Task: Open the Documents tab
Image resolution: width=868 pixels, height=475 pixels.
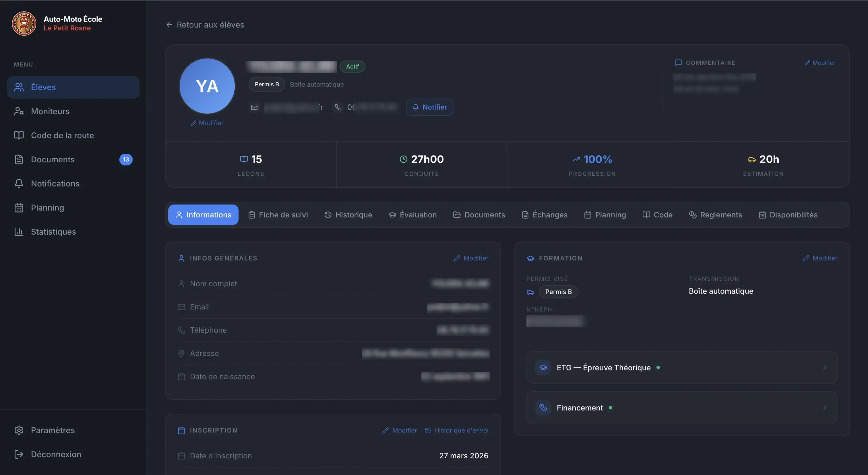Action: pyautogui.click(x=479, y=215)
